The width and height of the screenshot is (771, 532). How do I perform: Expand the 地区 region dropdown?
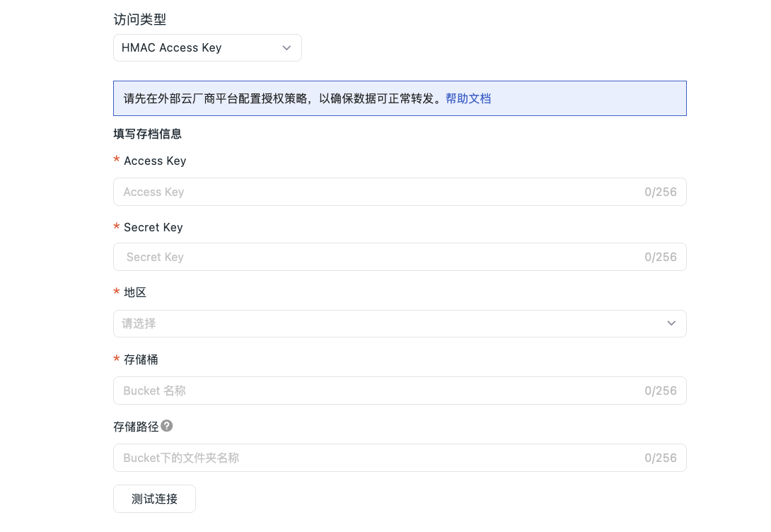point(400,323)
